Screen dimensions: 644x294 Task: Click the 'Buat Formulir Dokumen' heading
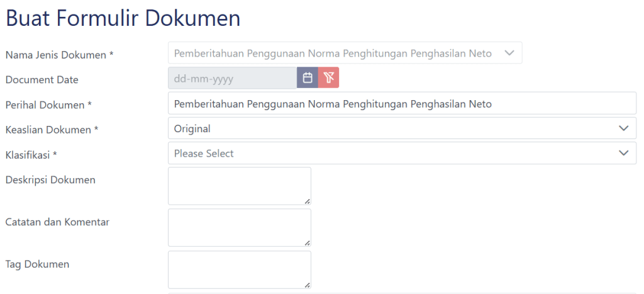point(123,18)
